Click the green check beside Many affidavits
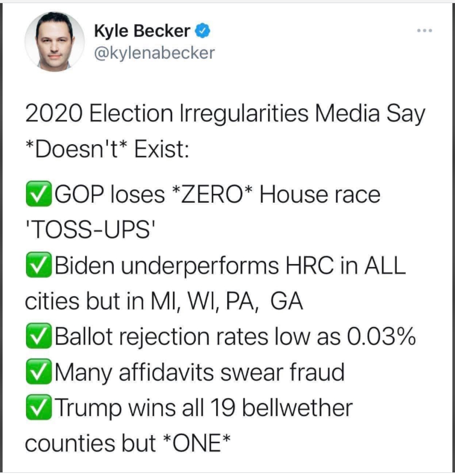The width and height of the screenshot is (455, 476). (x=38, y=372)
